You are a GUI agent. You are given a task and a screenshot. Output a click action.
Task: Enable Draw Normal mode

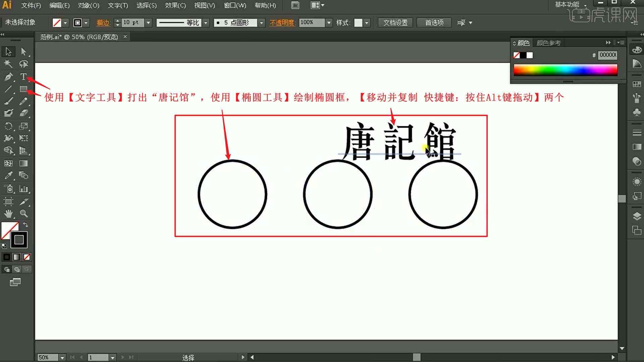(x=7, y=269)
